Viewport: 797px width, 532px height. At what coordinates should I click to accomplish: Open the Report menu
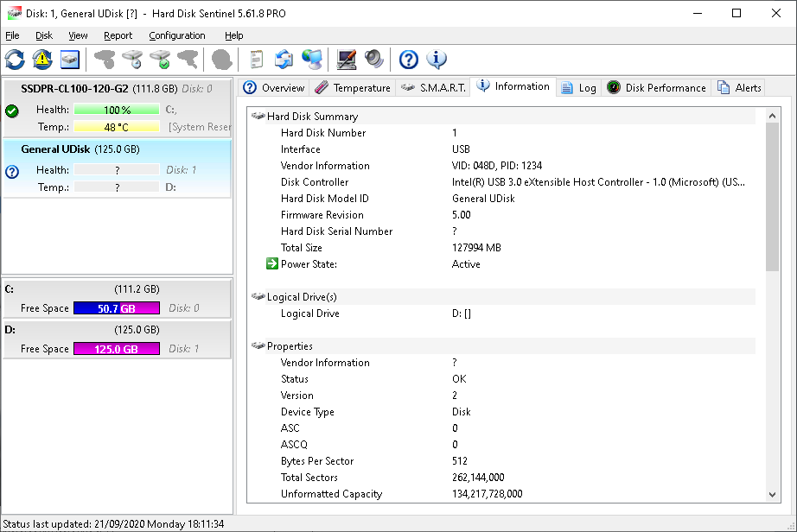pyautogui.click(x=118, y=35)
